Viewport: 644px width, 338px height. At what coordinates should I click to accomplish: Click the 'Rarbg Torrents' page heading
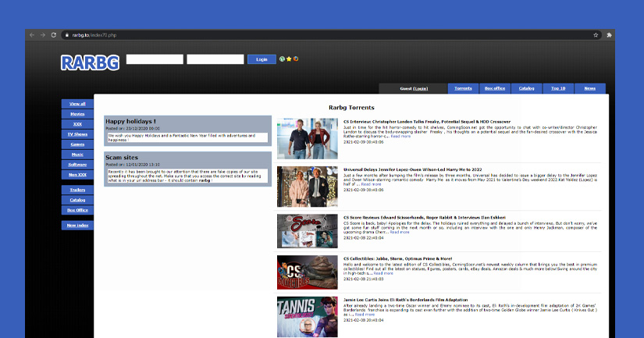point(351,108)
